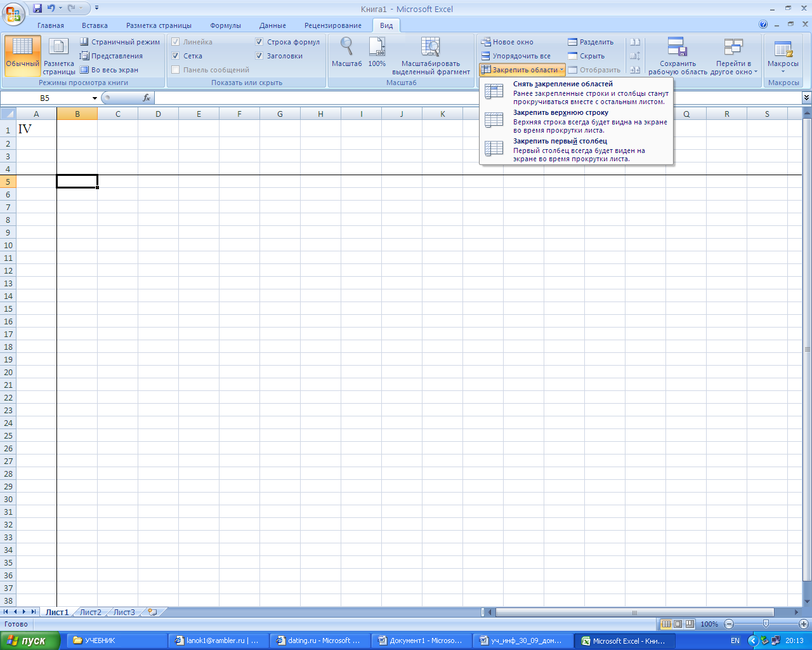Viewport: 812px width, 650px height.
Task: Click into the Name Box field
Action: (x=46, y=98)
